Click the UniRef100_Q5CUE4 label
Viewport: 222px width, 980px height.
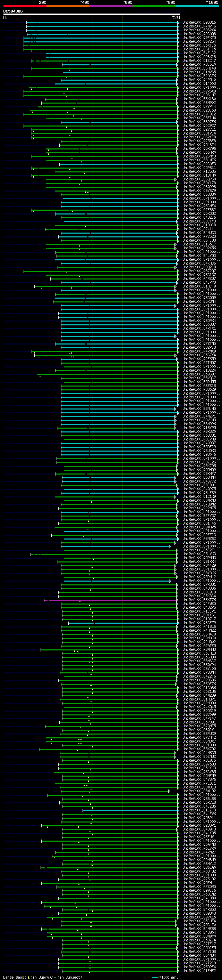coord(199,921)
